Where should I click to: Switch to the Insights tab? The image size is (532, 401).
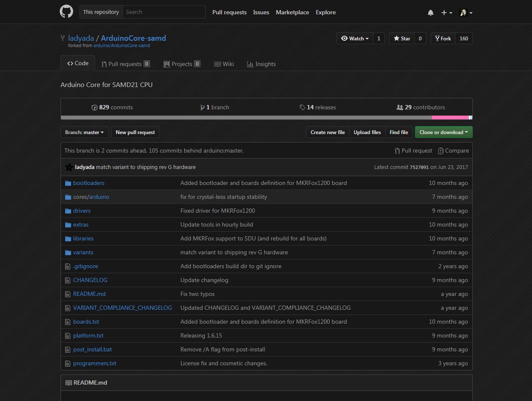click(262, 64)
